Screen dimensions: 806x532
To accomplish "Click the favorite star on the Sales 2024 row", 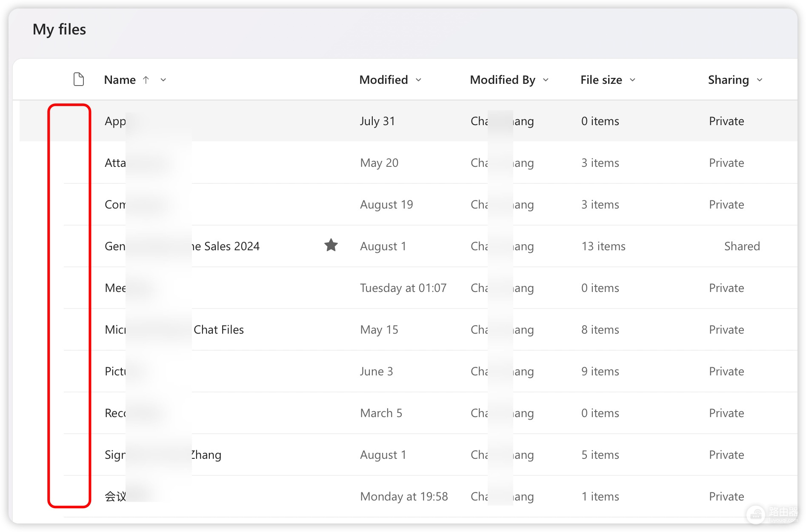I will [x=331, y=245].
